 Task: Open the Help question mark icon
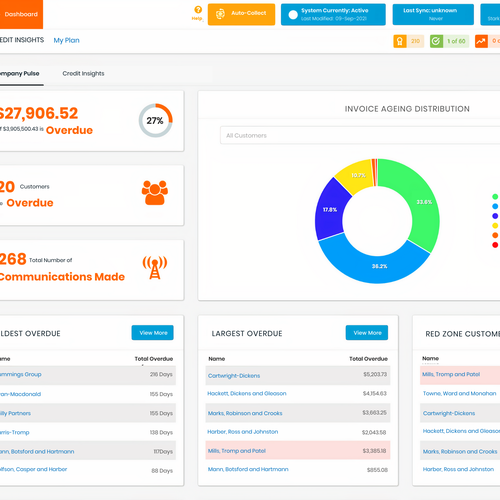[198, 9]
